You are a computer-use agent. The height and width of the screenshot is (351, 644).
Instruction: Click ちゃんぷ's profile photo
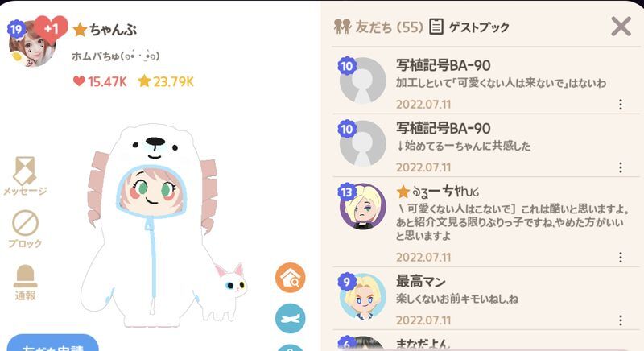(x=32, y=44)
